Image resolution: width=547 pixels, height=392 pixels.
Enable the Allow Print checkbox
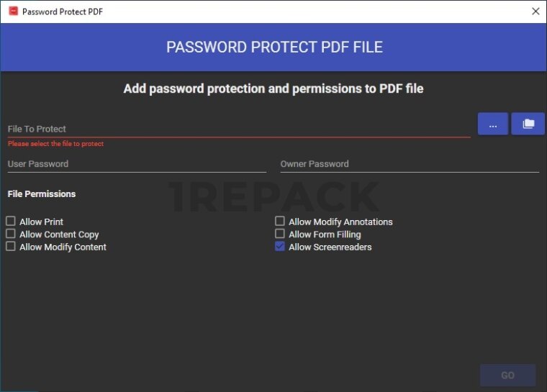point(11,222)
